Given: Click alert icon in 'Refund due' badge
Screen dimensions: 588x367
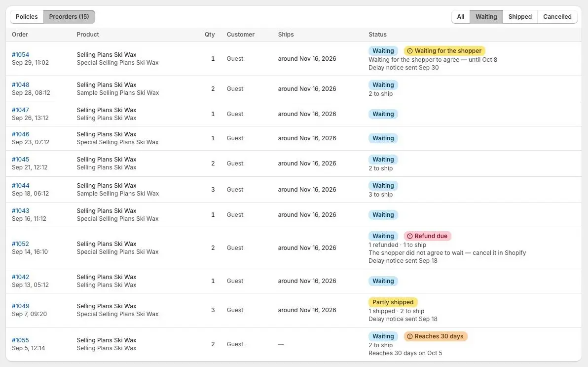Looking at the screenshot, I should click(x=410, y=236).
